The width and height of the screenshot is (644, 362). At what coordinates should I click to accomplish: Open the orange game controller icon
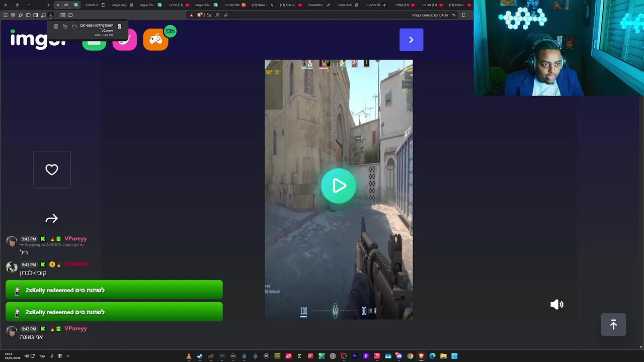click(x=155, y=39)
